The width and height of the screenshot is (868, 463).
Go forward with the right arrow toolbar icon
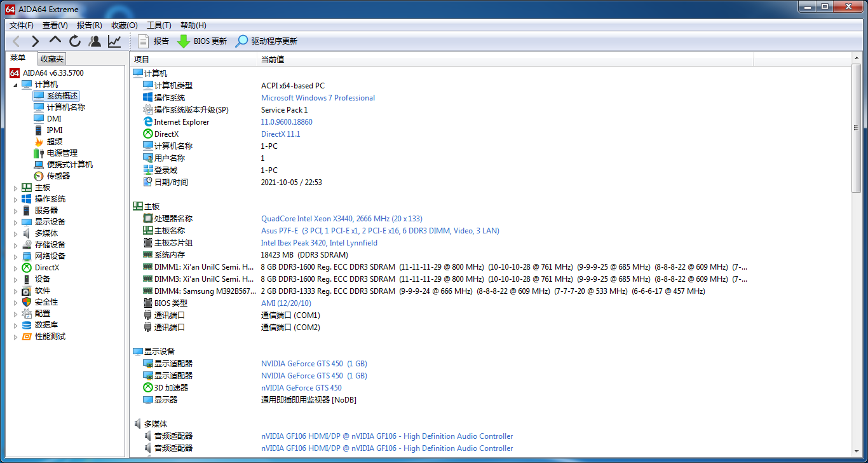coord(36,41)
